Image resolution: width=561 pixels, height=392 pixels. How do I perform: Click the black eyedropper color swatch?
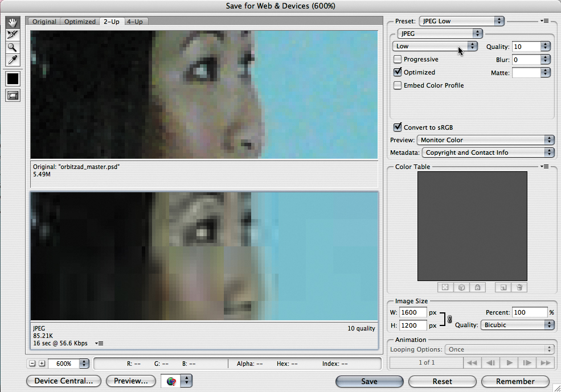pos(13,79)
